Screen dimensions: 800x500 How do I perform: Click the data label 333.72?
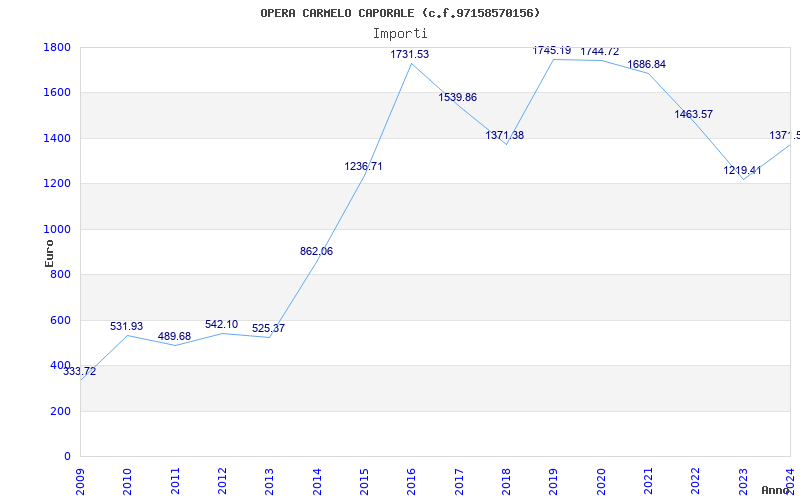pos(80,371)
